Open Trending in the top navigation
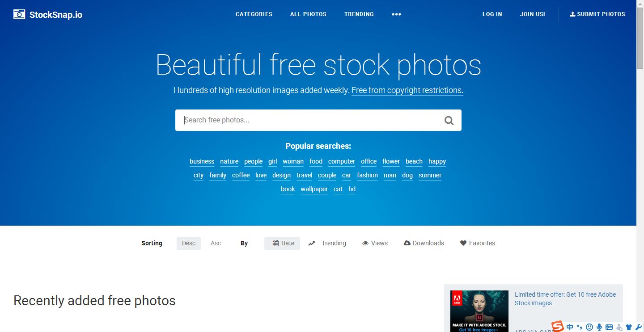 point(359,14)
